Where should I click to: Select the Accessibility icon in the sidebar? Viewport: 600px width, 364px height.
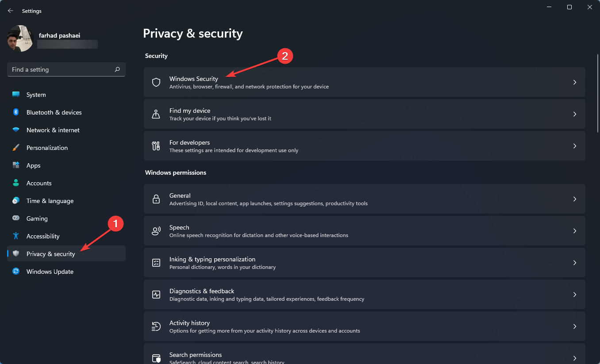coord(16,236)
